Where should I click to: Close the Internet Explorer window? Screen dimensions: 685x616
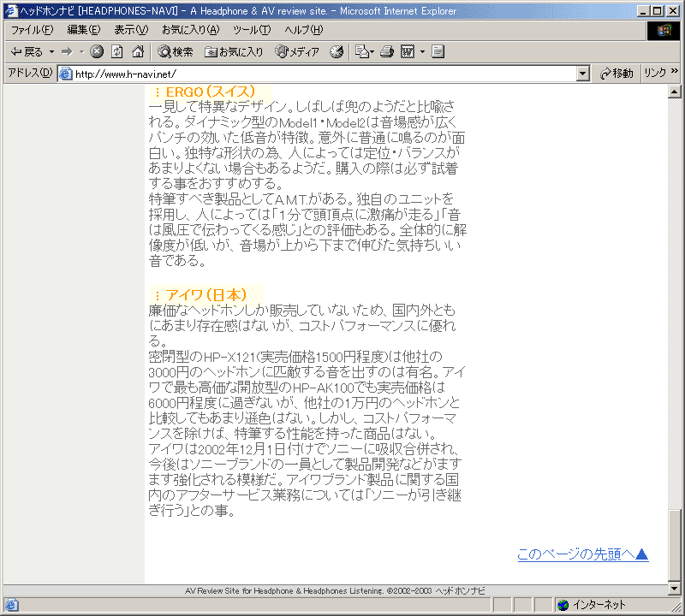pyautogui.click(x=673, y=11)
